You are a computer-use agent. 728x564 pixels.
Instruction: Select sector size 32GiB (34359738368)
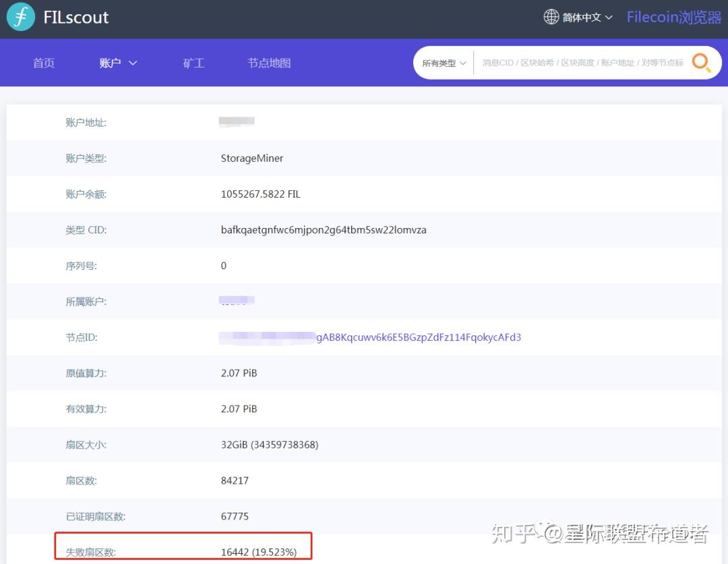pyautogui.click(x=270, y=445)
